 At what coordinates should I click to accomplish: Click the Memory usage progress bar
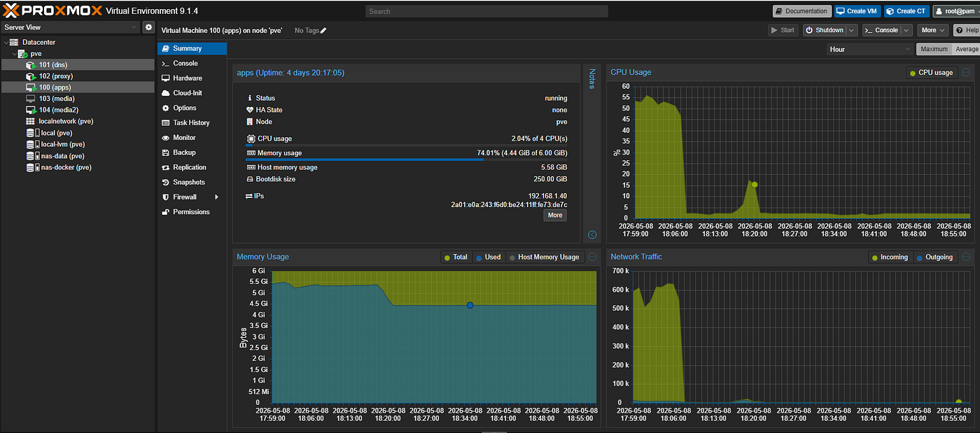tap(407, 159)
